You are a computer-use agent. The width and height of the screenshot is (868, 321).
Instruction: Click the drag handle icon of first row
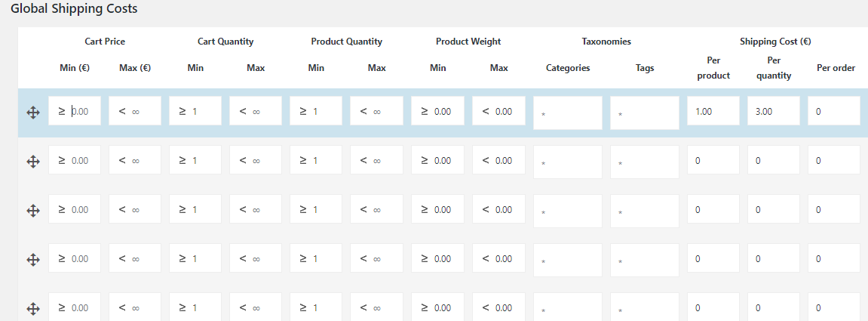[x=33, y=112]
